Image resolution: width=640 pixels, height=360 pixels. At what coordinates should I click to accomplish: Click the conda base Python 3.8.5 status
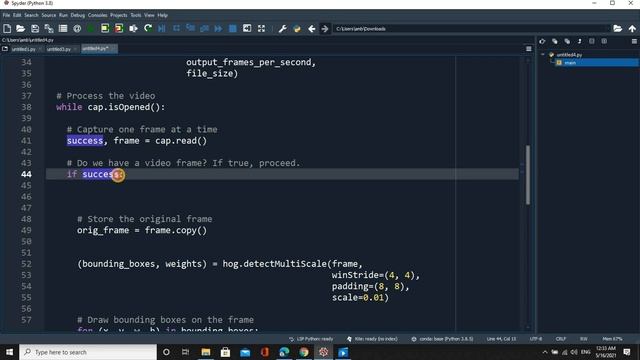click(x=442, y=339)
